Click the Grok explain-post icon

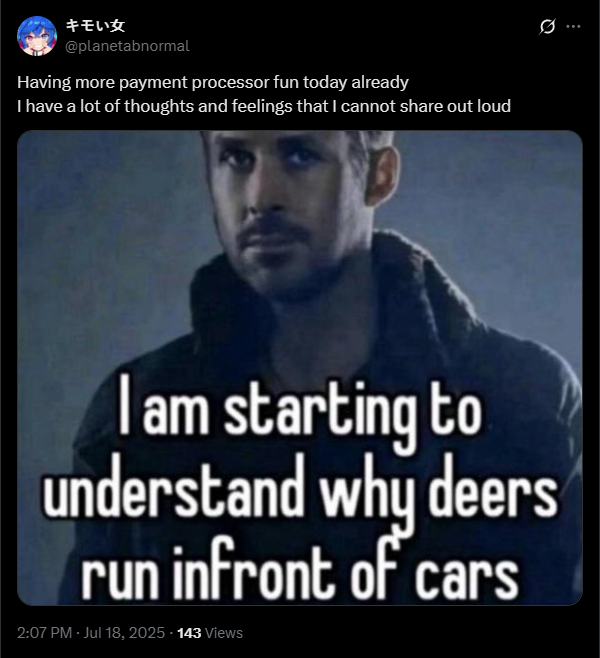547,26
